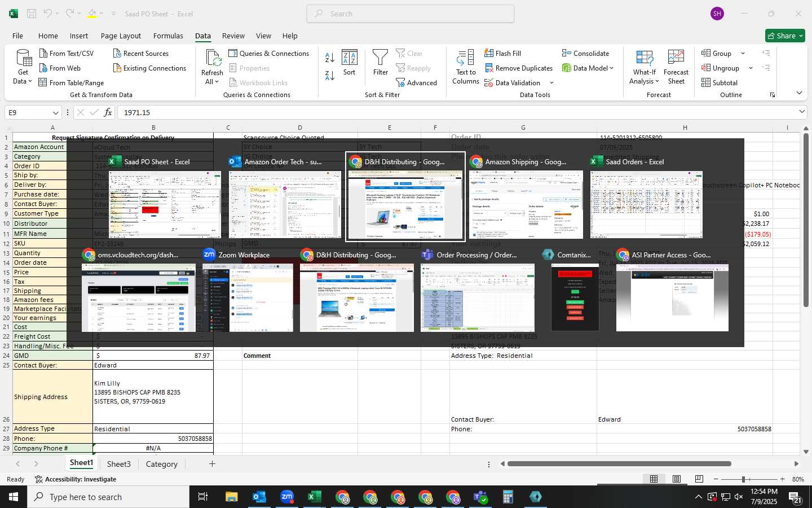Save the workbook from title bar

(x=32, y=14)
